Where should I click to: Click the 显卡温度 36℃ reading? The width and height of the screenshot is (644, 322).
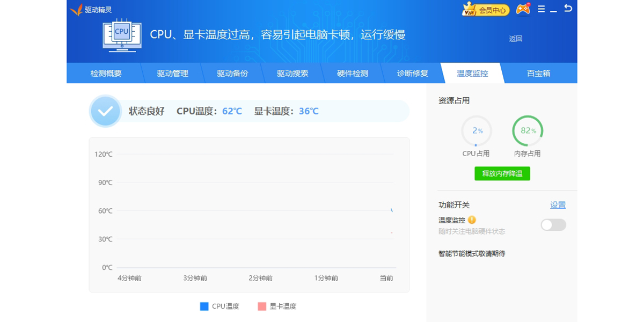[287, 111]
